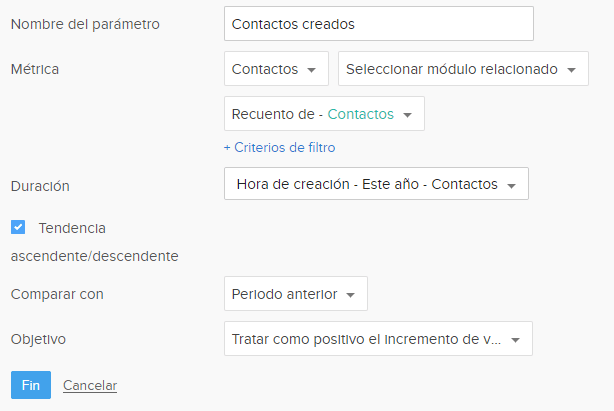Focus the Contactos creados name field

[x=379, y=24]
